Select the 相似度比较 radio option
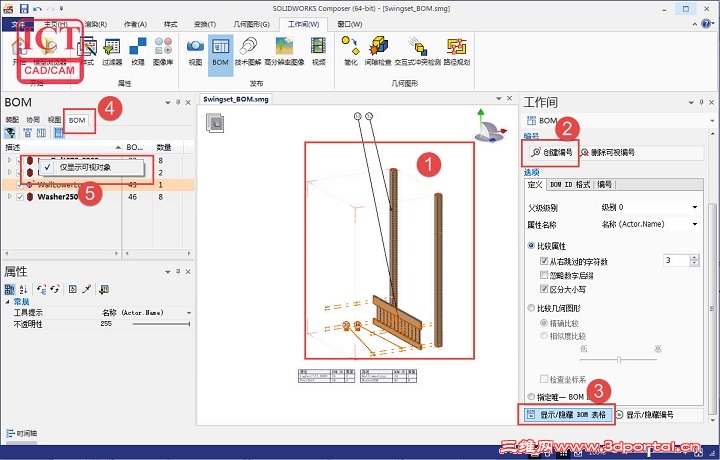The height and width of the screenshot is (460, 720). [x=544, y=336]
